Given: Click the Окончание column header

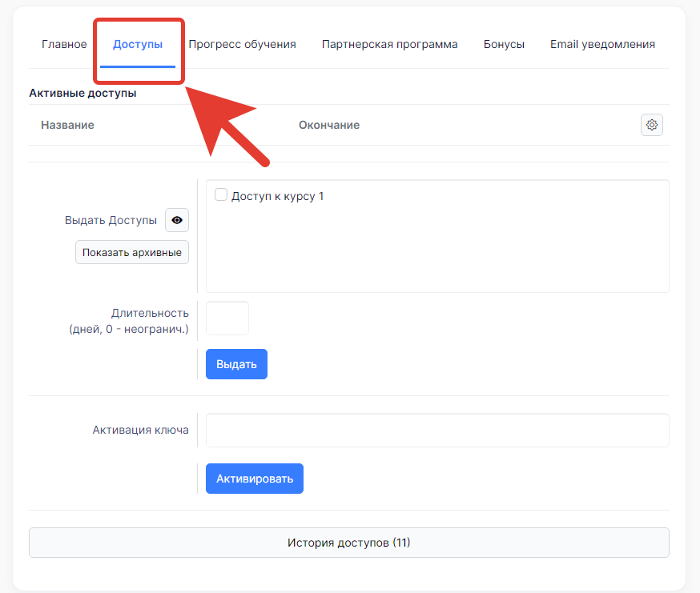Looking at the screenshot, I should tap(328, 125).
